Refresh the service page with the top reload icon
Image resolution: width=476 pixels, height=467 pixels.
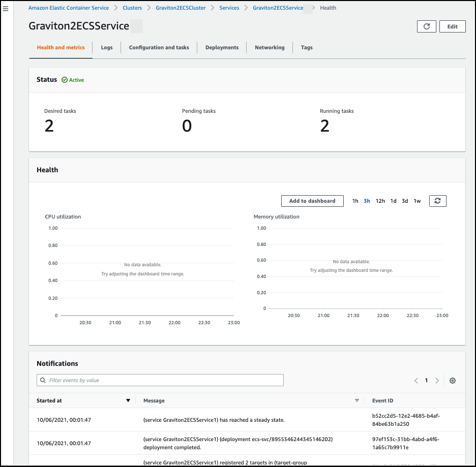tap(427, 26)
